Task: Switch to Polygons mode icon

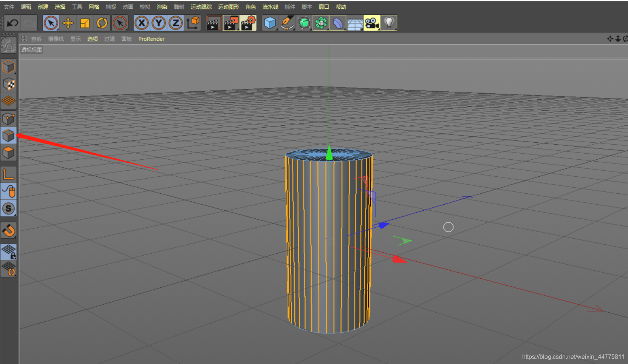Action: tap(8, 153)
